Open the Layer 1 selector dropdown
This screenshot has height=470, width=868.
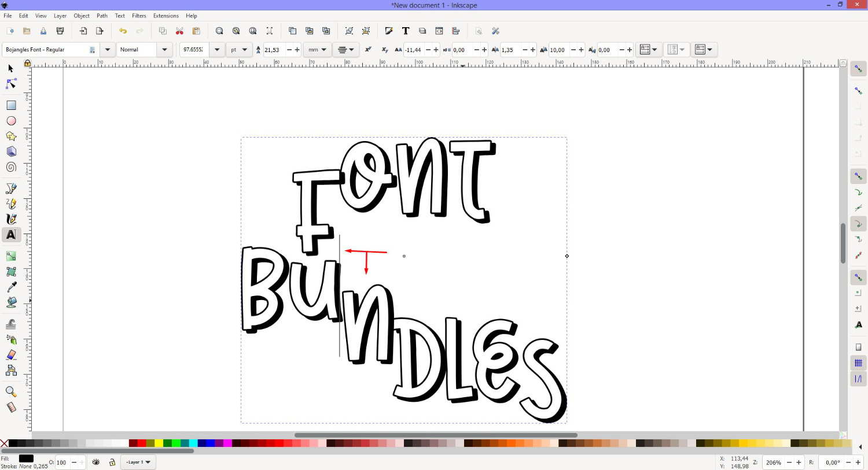(138, 462)
